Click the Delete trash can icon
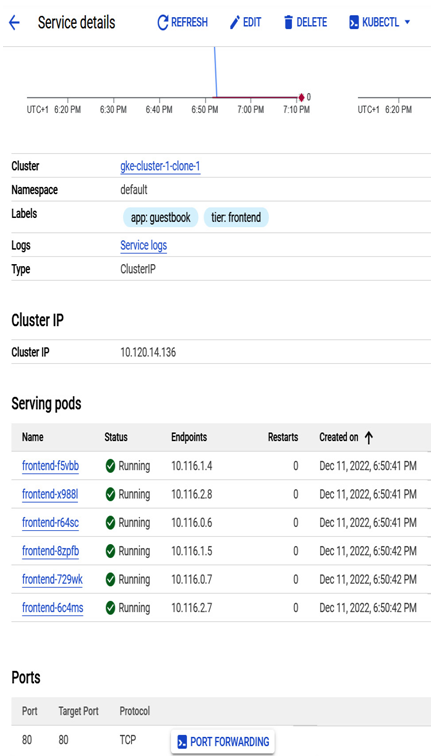437x756 pixels. [288, 23]
